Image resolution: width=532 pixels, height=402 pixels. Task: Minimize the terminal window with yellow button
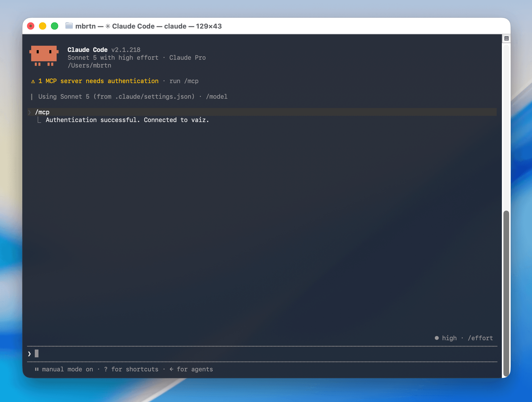click(x=43, y=26)
